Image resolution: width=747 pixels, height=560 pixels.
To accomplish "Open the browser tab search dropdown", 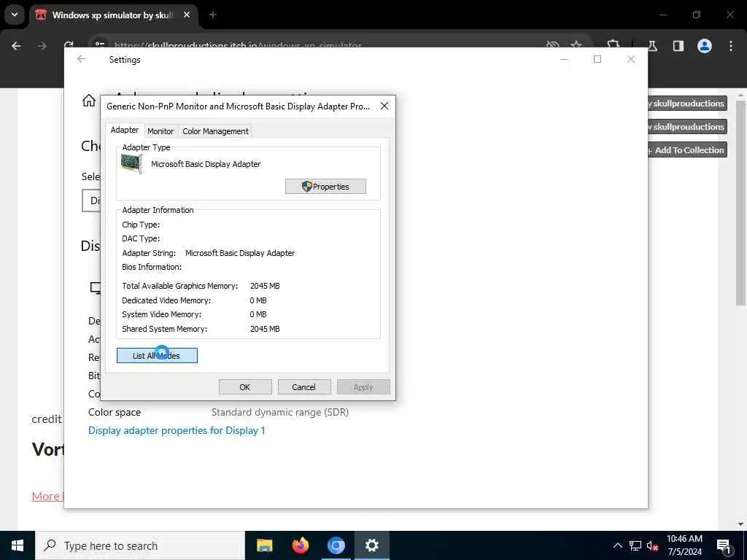I will tap(15, 15).
